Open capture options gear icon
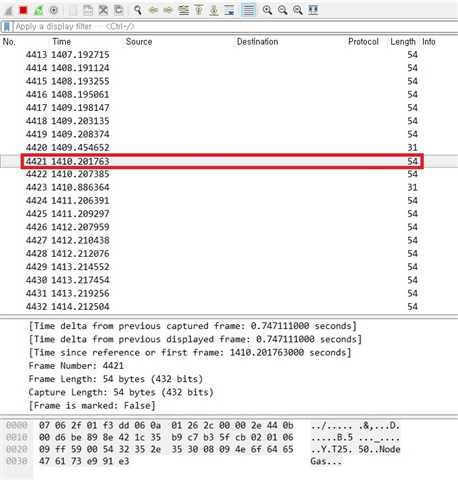 coord(54,10)
